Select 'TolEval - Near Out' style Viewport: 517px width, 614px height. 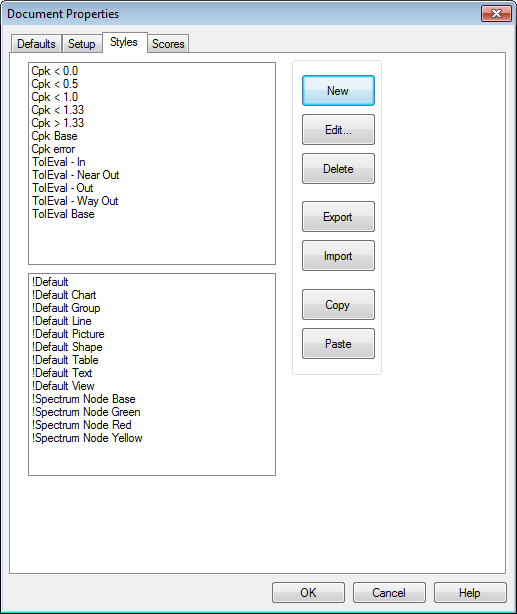[x=76, y=175]
